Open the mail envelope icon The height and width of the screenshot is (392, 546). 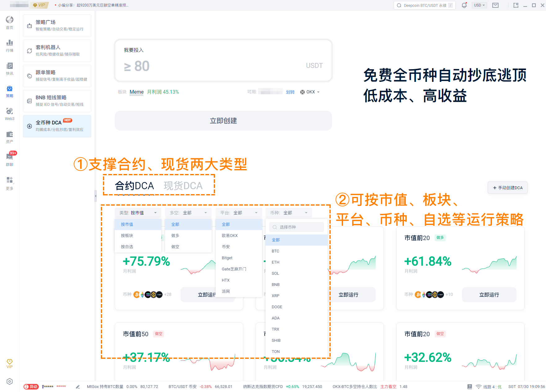tap(495, 5)
